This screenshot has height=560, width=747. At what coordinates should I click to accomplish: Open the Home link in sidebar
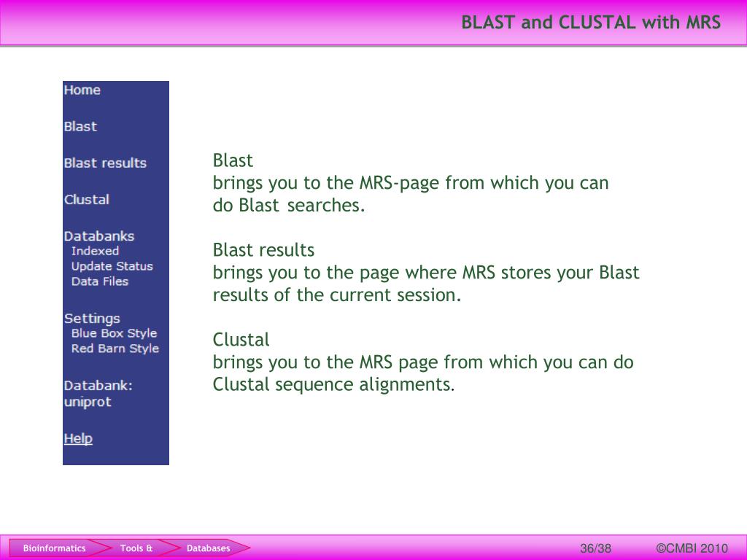pos(82,90)
